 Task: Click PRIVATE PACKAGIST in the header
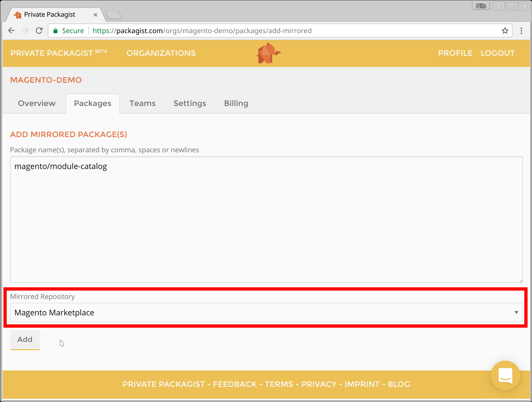click(59, 53)
